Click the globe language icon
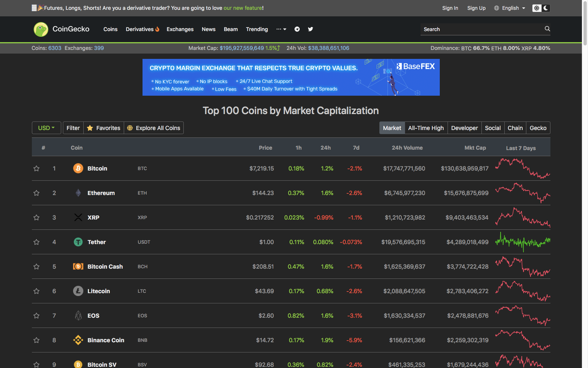 pos(497,8)
